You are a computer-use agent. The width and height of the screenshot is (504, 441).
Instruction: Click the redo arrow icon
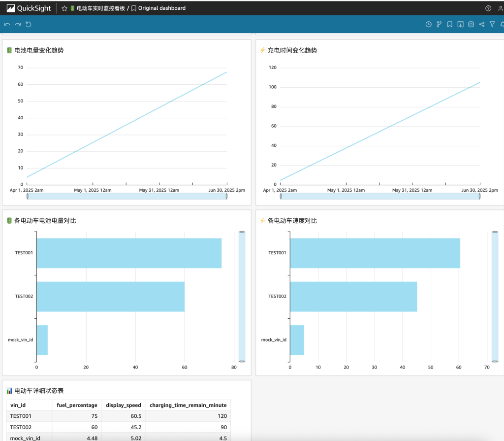(x=18, y=25)
